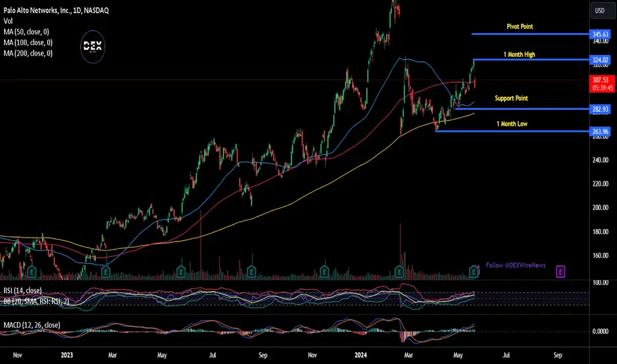Click the 2023 label on time axis
This screenshot has height=364, width=617.
click(x=67, y=355)
